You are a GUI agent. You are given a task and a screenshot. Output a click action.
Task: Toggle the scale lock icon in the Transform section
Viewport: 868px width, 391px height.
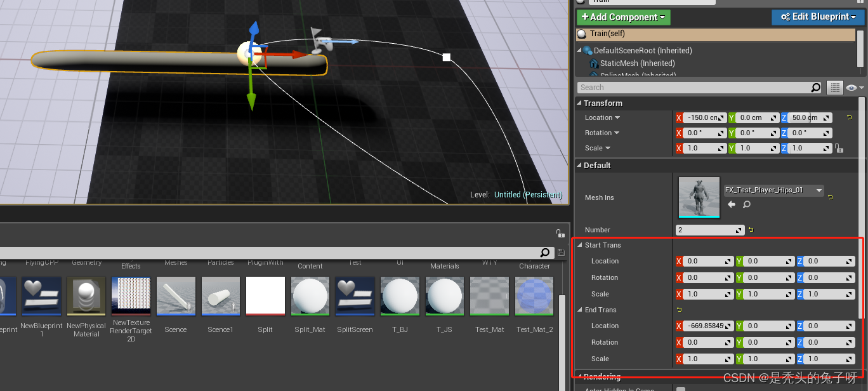[x=839, y=147]
